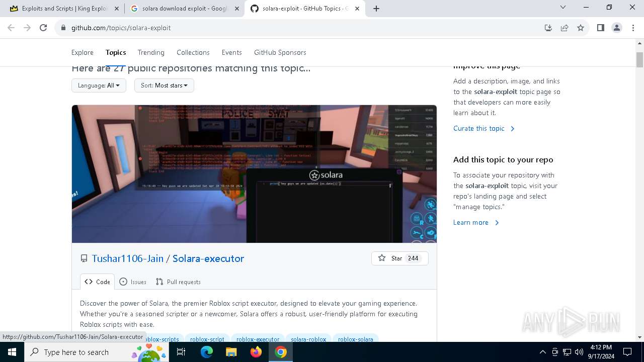This screenshot has height=362, width=644.
Task: Click the 244 star count
Action: coord(413,258)
